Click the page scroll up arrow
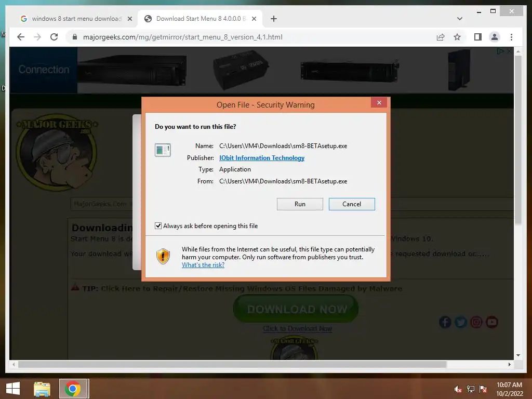532x399 pixels. click(x=518, y=51)
